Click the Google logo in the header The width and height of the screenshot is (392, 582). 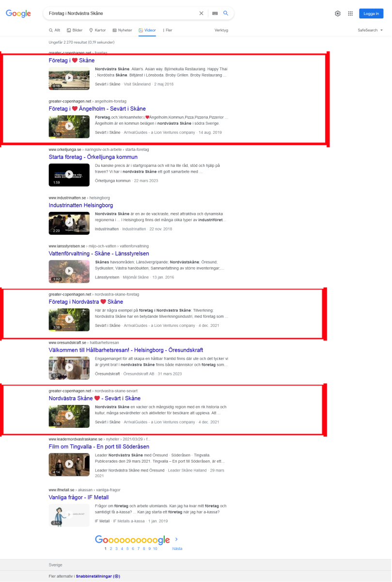pyautogui.click(x=18, y=14)
